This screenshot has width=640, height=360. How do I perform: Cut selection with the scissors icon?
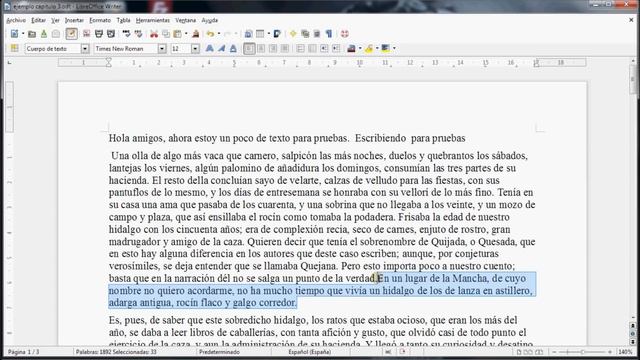pyautogui.click(x=154, y=34)
